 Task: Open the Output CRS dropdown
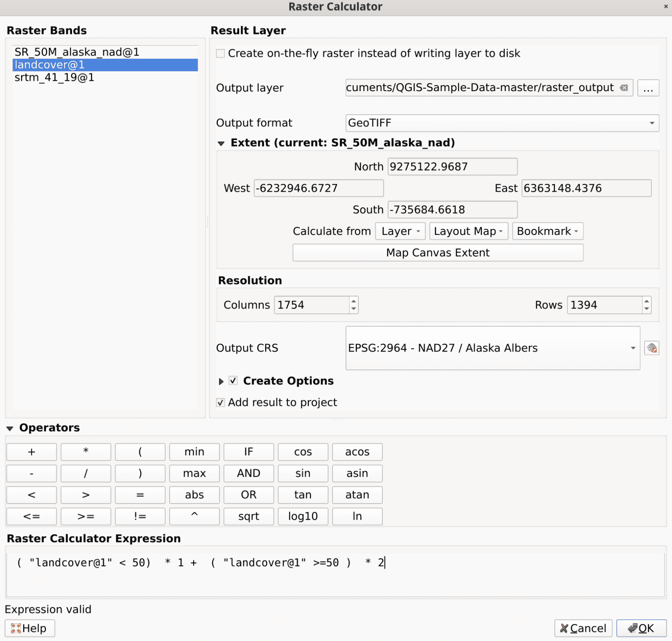coord(493,348)
